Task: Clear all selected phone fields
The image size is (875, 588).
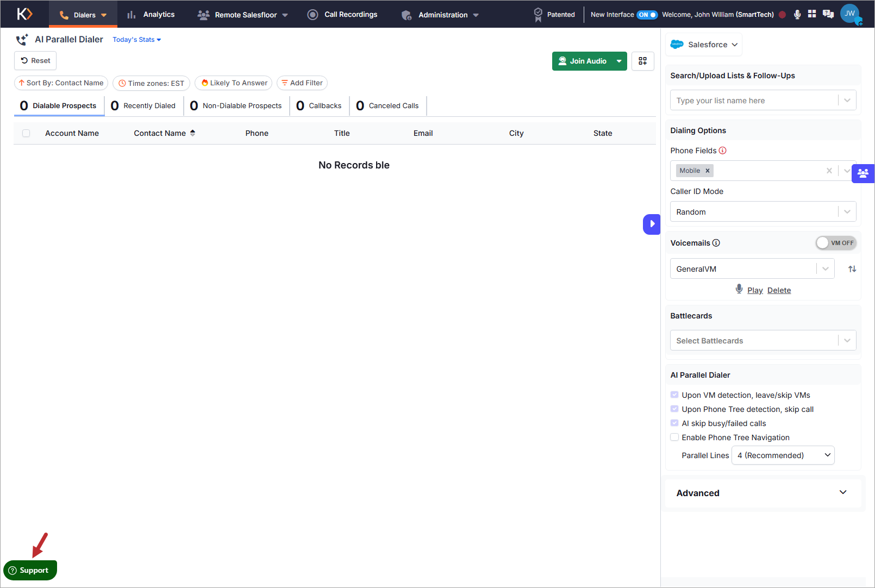Action: coord(829,171)
